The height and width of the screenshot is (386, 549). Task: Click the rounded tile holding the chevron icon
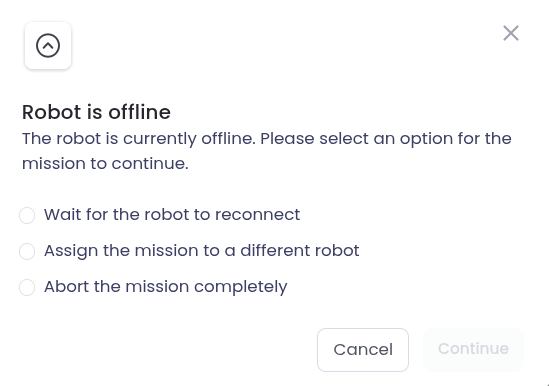pyautogui.click(x=48, y=46)
